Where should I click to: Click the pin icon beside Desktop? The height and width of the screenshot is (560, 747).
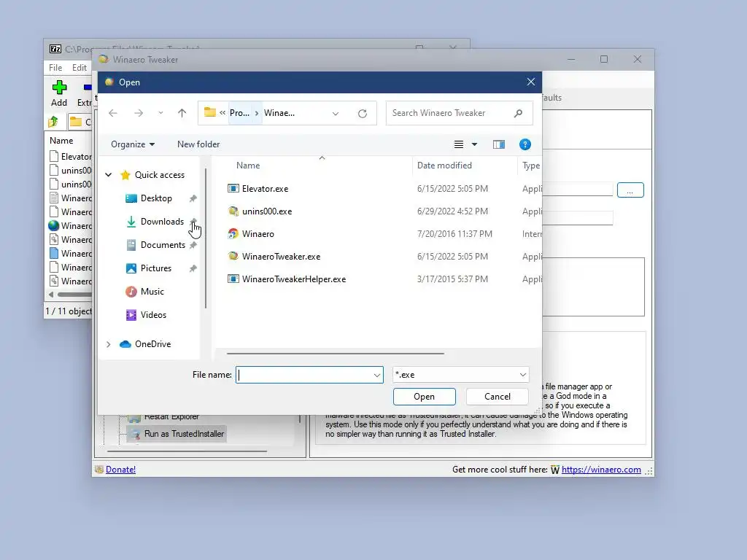[x=193, y=198]
